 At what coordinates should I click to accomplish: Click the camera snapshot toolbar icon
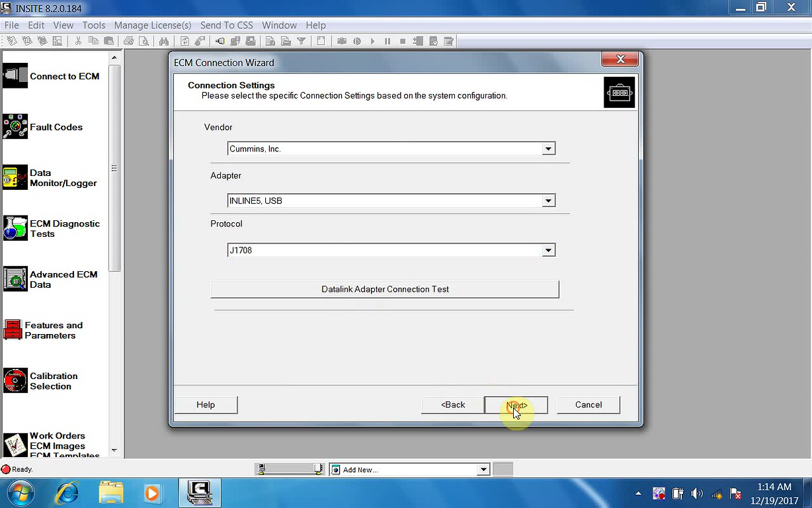tap(342, 41)
